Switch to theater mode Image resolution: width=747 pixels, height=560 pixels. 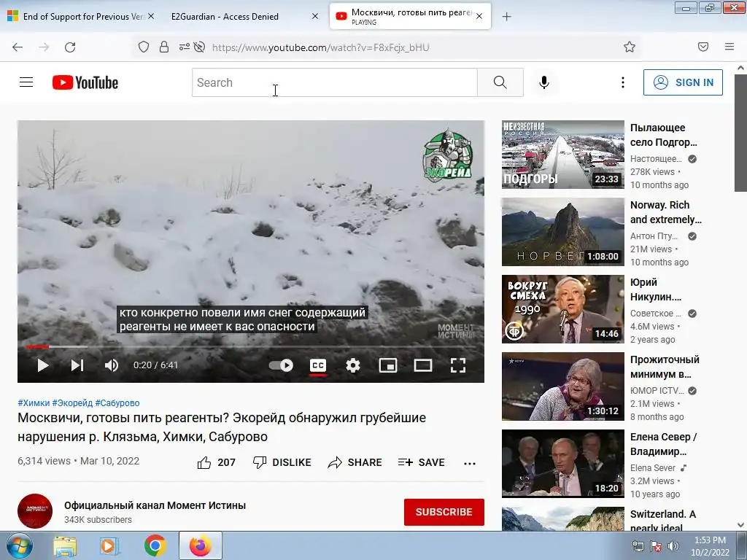(x=423, y=365)
